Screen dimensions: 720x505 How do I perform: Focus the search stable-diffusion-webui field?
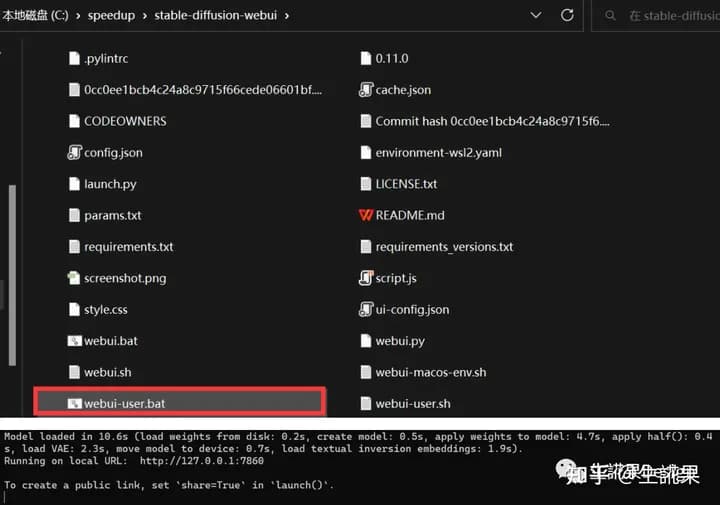[x=660, y=16]
